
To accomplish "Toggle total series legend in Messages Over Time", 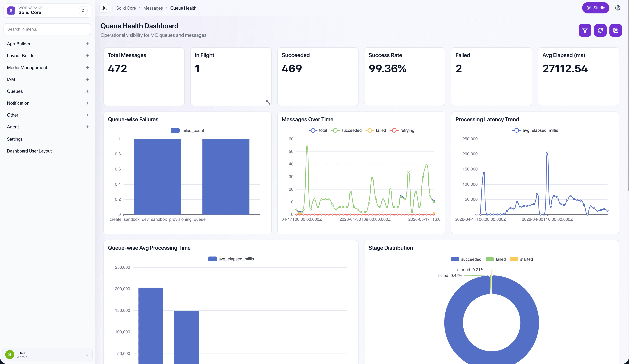I will 318,130.
